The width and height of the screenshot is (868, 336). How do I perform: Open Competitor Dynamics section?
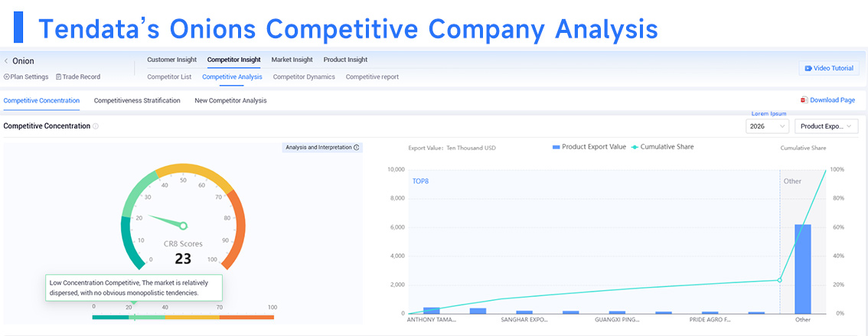[304, 77]
